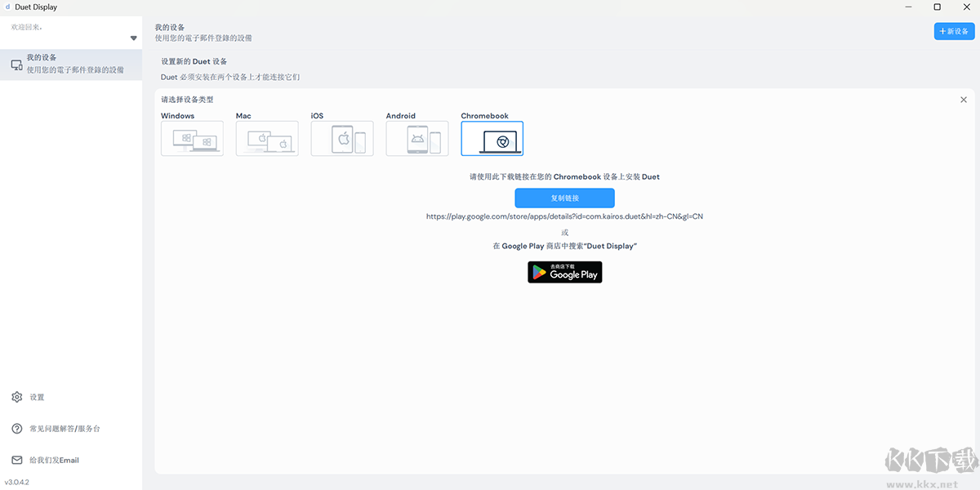Click the Google Play store URL text

point(564,216)
